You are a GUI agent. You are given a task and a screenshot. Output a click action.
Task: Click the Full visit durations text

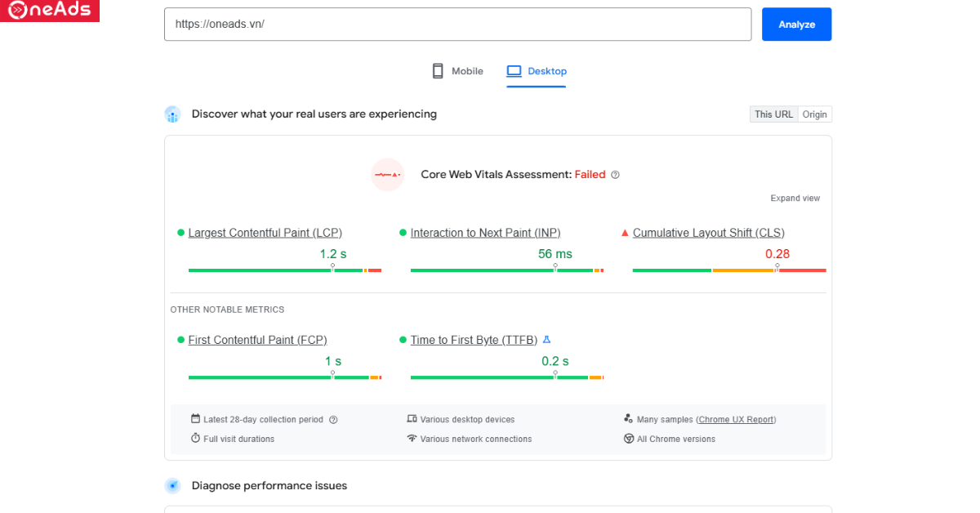pos(239,439)
